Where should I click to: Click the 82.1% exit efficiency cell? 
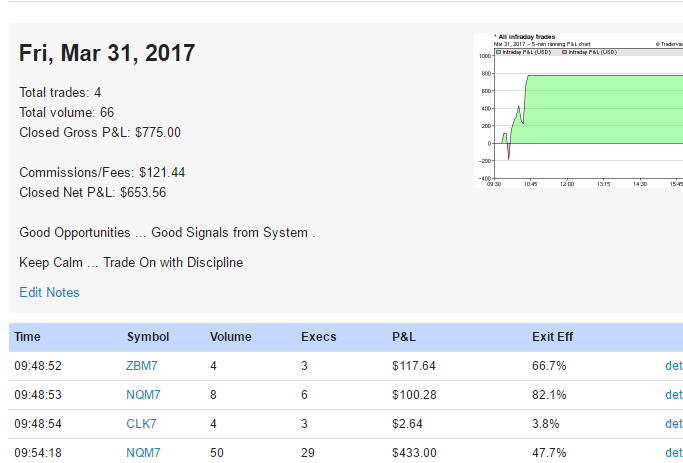coord(549,395)
